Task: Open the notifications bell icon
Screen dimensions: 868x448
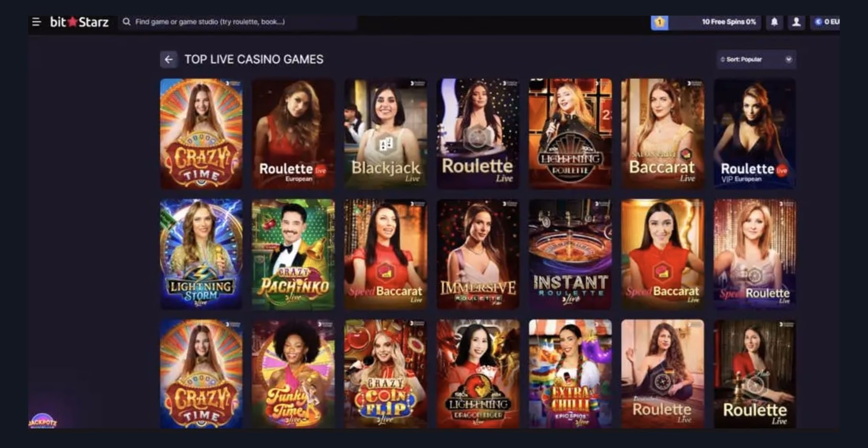Action: [x=774, y=22]
